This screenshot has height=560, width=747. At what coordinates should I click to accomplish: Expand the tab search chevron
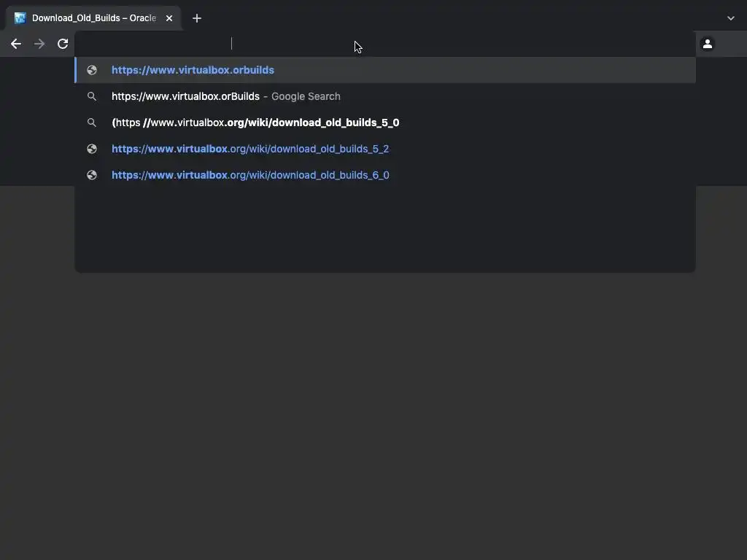coord(731,18)
